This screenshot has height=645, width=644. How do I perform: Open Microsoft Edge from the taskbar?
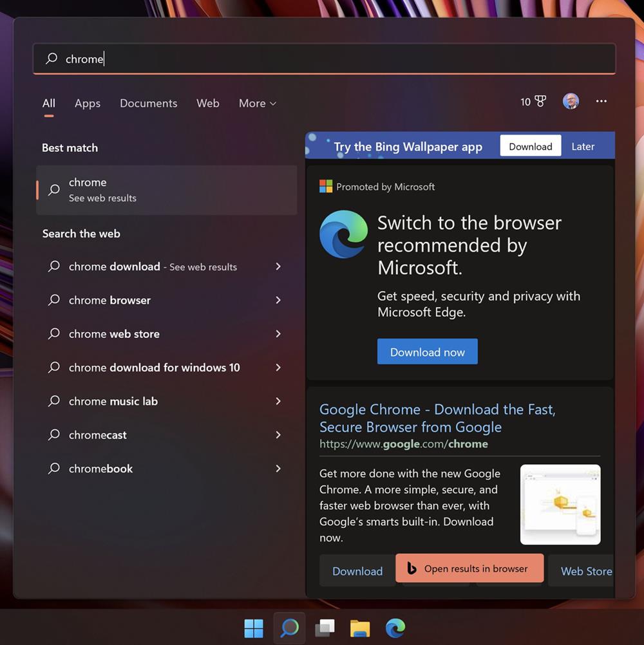(395, 628)
